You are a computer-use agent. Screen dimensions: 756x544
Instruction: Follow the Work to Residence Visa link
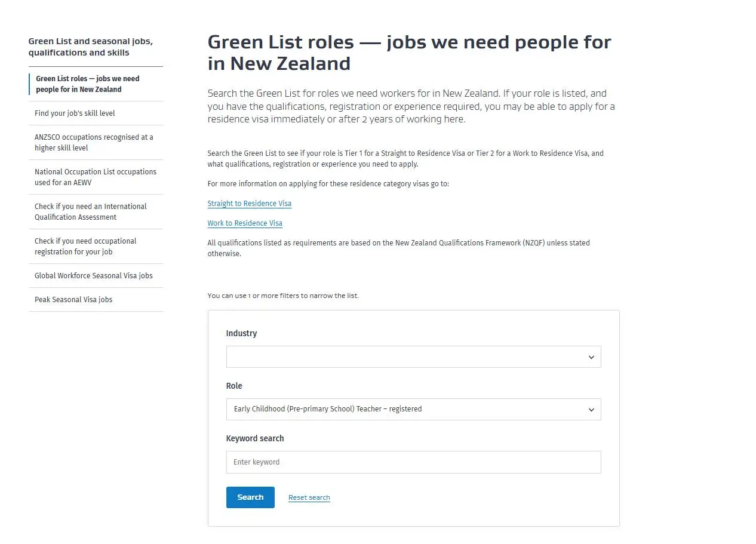(245, 223)
